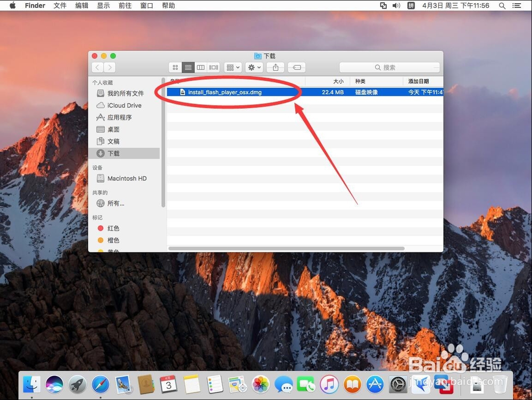Open Safari from the Dock
Image resolution: width=532 pixels, height=400 pixels.
101,385
